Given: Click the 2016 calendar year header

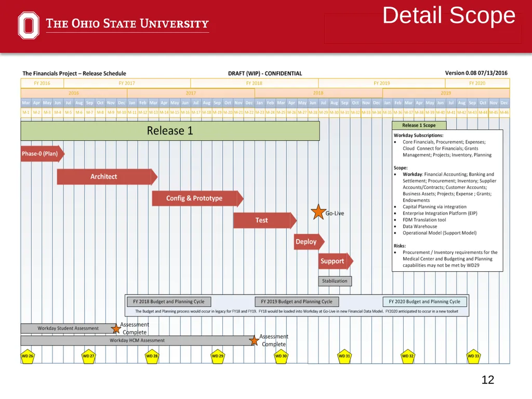Looking at the screenshot, I should [74, 93].
